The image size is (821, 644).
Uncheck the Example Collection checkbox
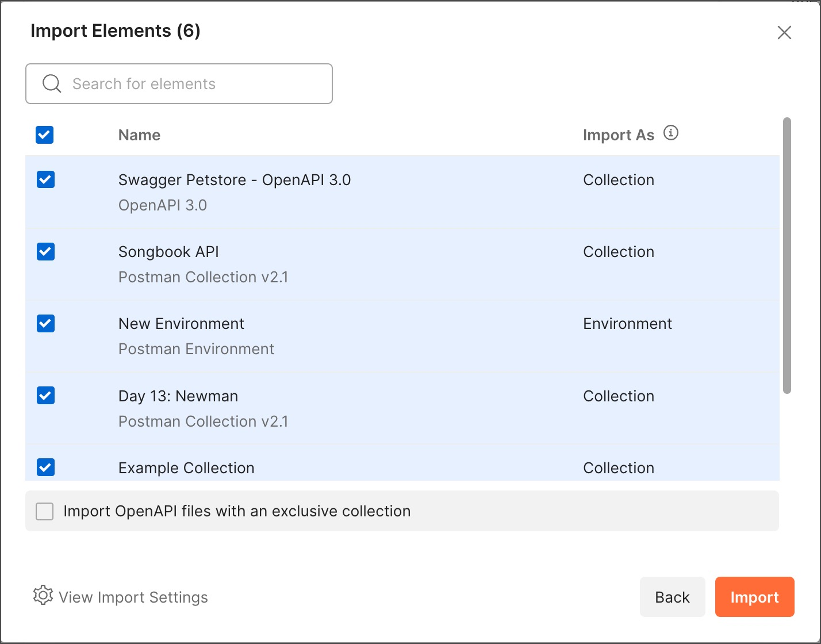[x=45, y=467]
